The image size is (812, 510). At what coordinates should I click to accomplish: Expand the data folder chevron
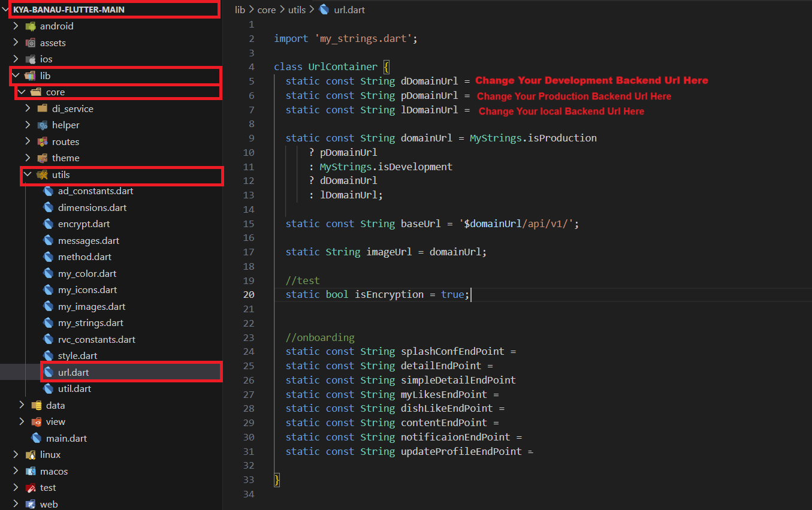click(x=22, y=406)
